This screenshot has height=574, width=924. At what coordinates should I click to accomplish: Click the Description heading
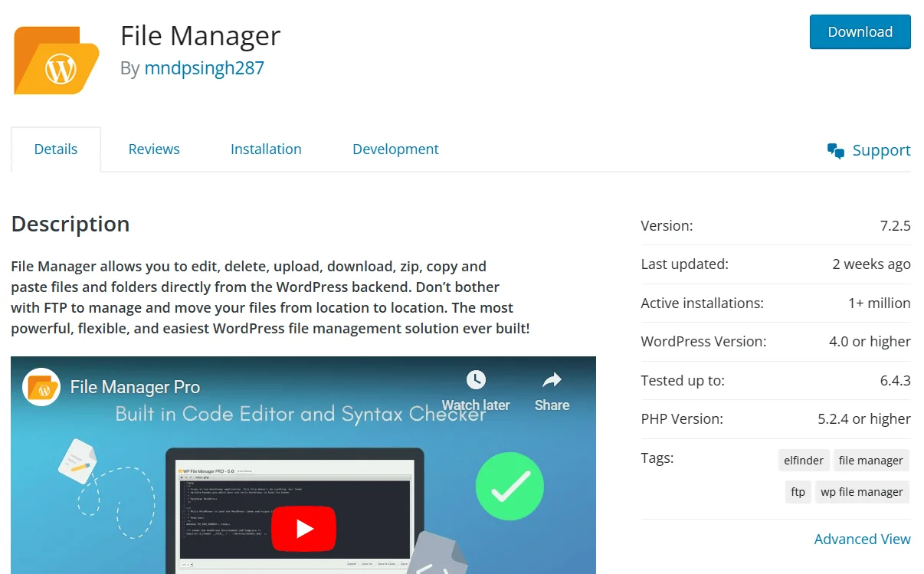tap(70, 224)
